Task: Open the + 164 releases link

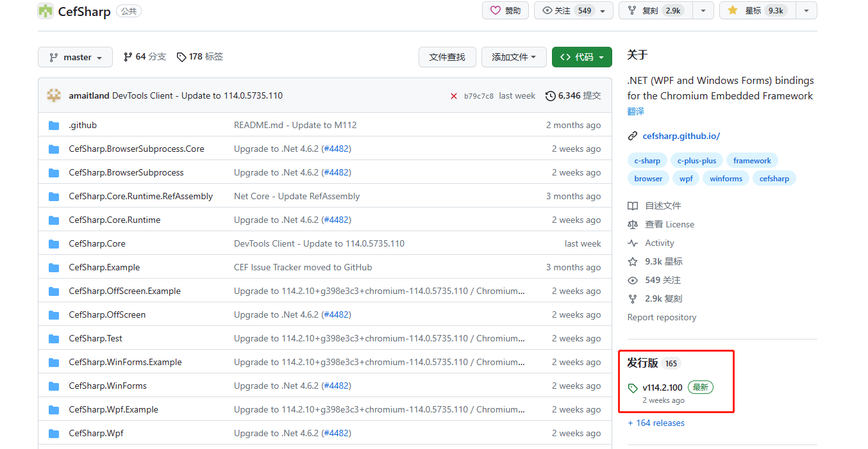Action: click(656, 423)
